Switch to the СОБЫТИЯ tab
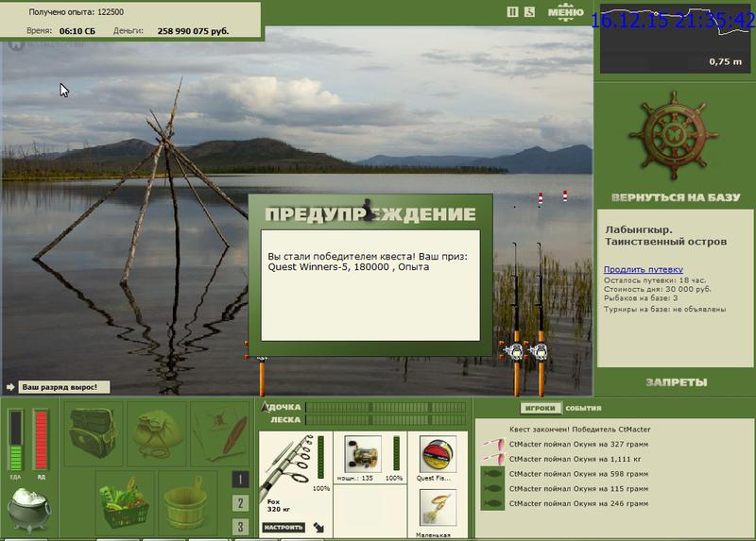Image resolution: width=756 pixels, height=541 pixels. point(583,408)
